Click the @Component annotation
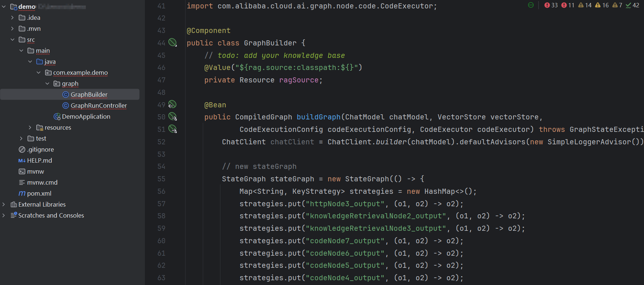 [x=209, y=31]
